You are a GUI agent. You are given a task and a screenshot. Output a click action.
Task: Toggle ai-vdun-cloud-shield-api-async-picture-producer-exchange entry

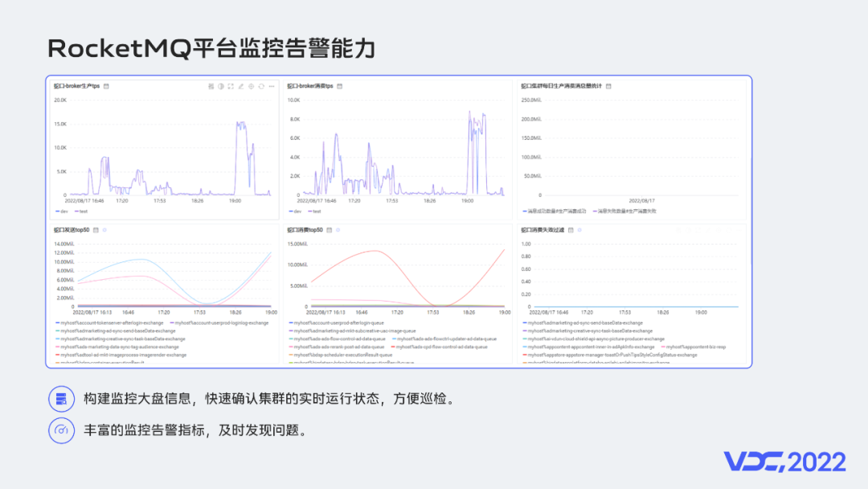click(x=593, y=339)
